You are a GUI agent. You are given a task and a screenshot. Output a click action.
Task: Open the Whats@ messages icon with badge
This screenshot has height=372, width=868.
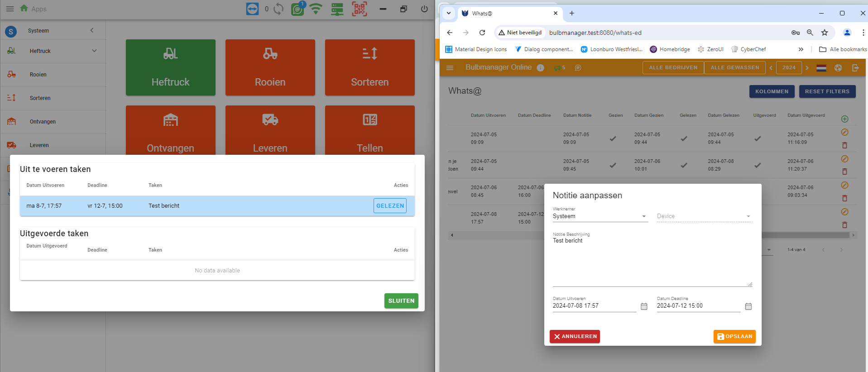click(297, 9)
